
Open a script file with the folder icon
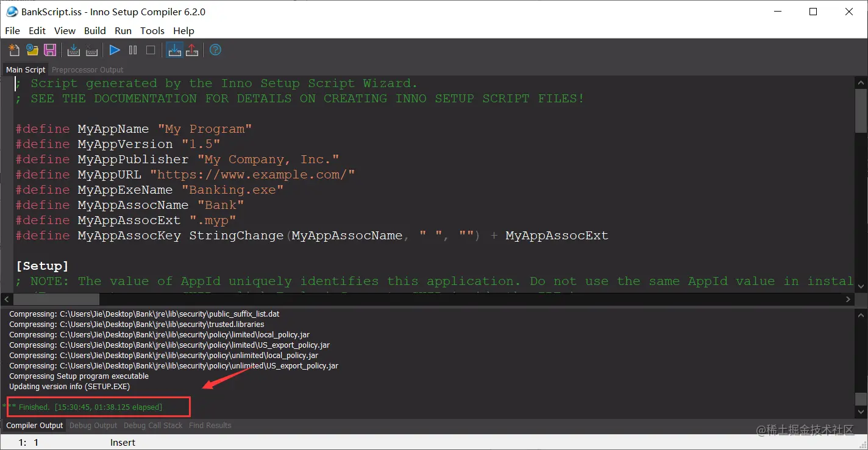[32, 51]
